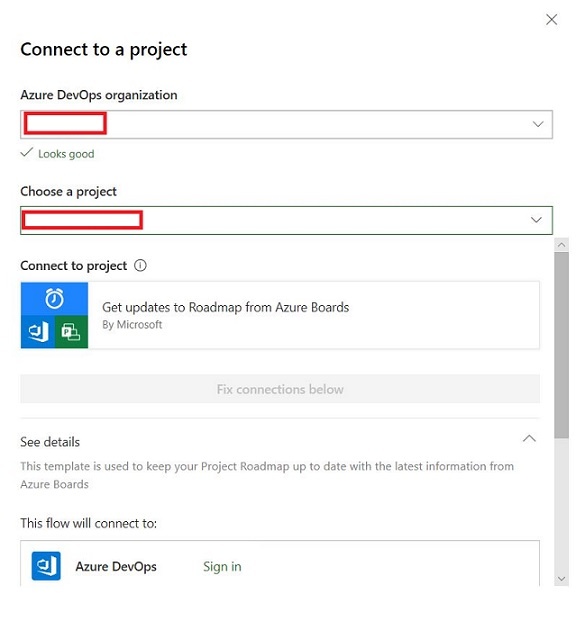The width and height of the screenshot is (576, 630).
Task: Click the scrollbar up arrow
Action: pos(561,244)
